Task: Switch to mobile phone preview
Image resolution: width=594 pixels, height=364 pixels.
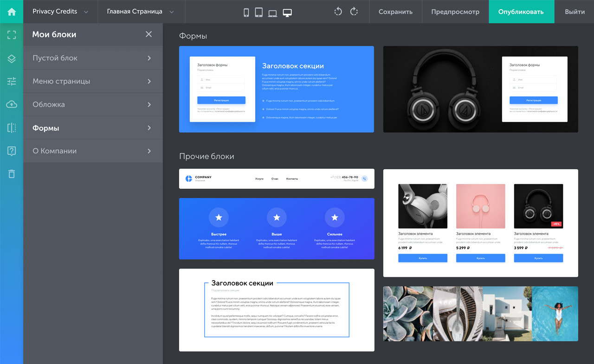Action: pyautogui.click(x=246, y=13)
